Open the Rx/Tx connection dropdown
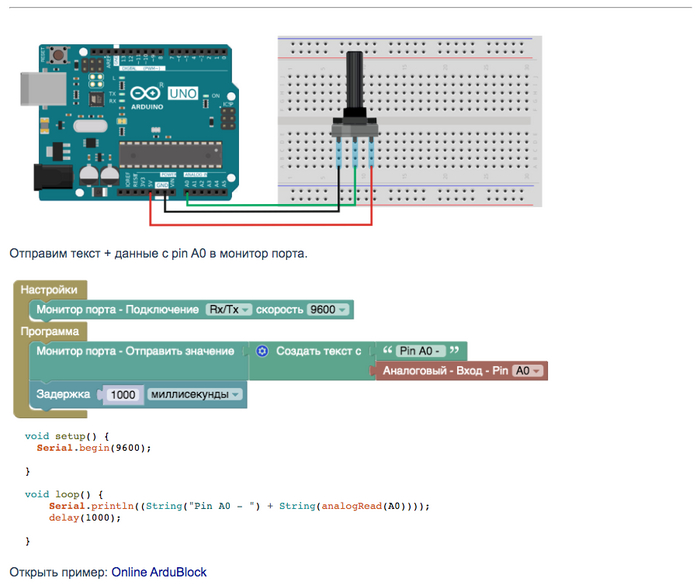This screenshot has height=585, width=700. (x=228, y=310)
